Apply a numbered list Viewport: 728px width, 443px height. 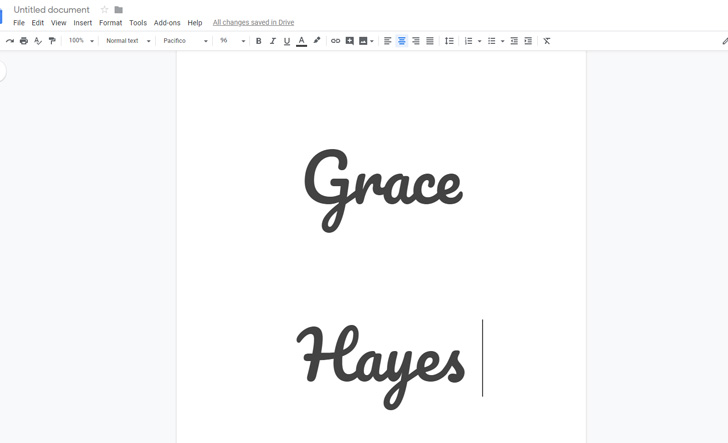click(x=468, y=41)
